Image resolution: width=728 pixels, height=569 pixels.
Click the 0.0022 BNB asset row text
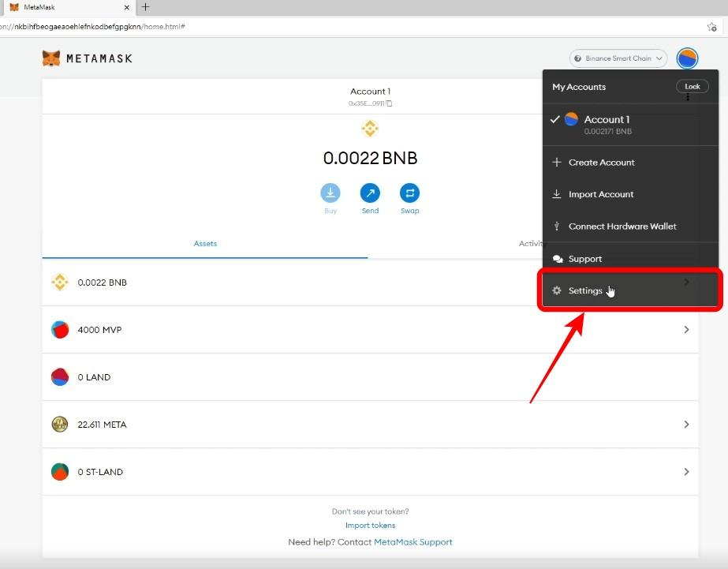(x=103, y=283)
